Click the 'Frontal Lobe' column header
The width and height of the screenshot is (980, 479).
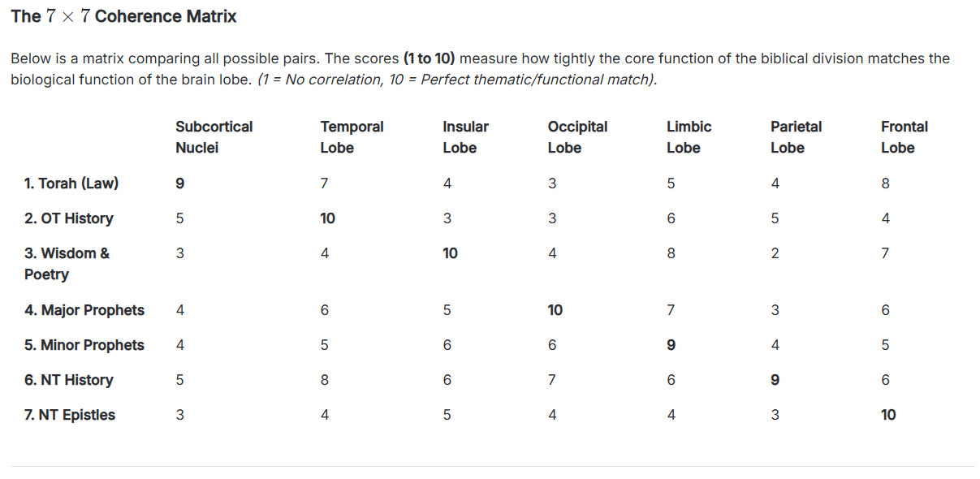pyautogui.click(x=904, y=137)
